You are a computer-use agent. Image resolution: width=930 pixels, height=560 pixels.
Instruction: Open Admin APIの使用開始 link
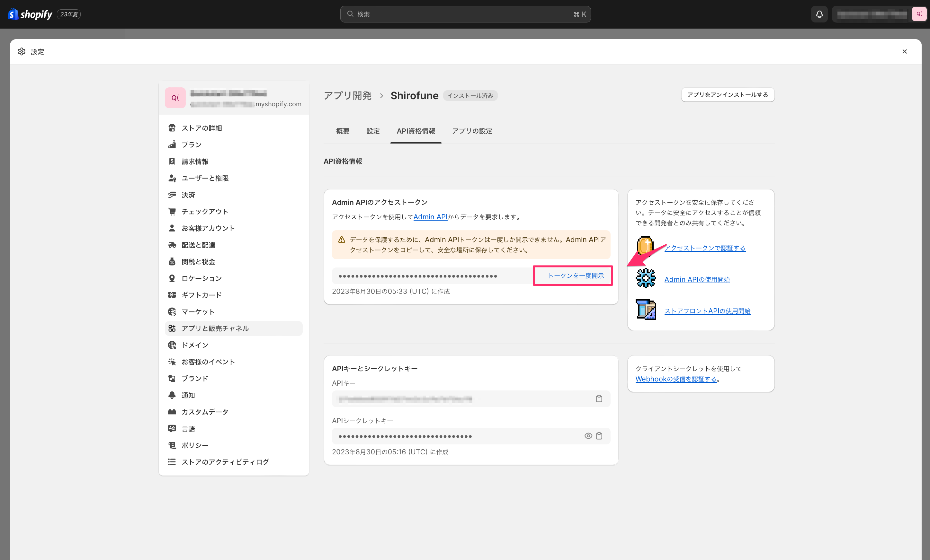tap(697, 279)
